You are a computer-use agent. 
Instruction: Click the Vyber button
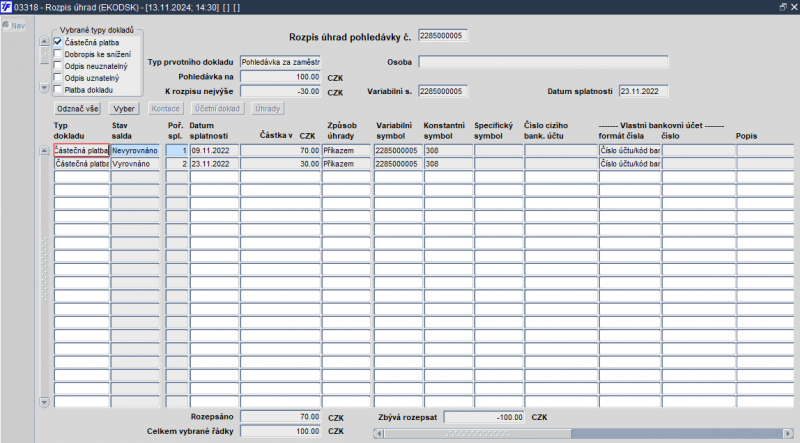pyautogui.click(x=125, y=107)
